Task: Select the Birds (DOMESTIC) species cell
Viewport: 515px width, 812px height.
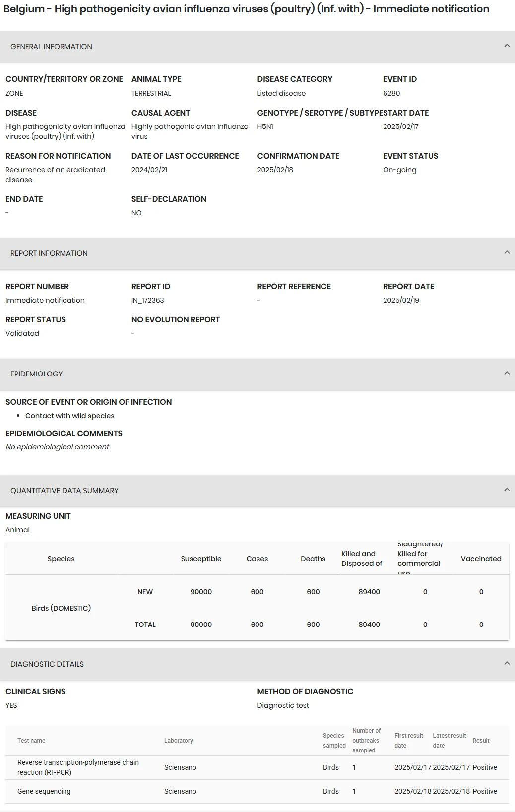Action: (61, 608)
